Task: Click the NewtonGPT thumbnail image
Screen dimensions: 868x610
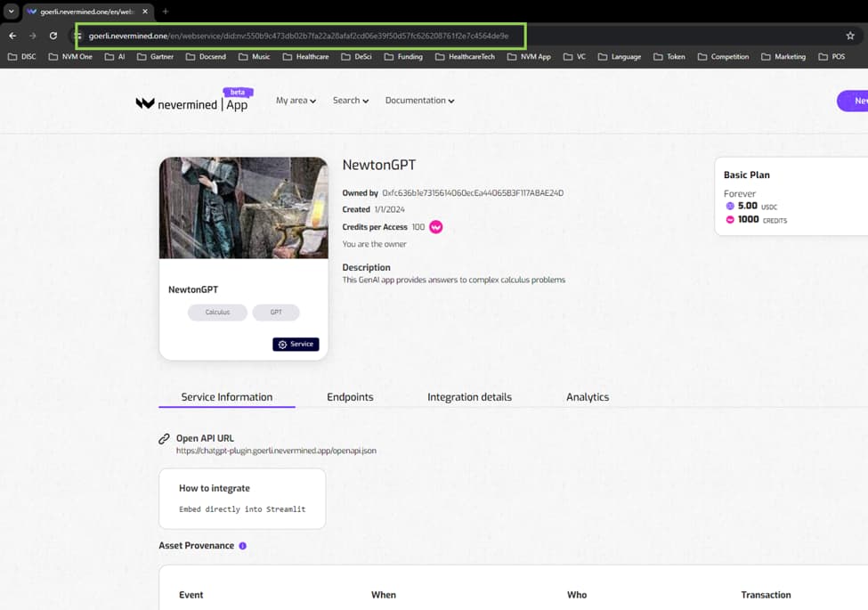Action: tap(243, 207)
